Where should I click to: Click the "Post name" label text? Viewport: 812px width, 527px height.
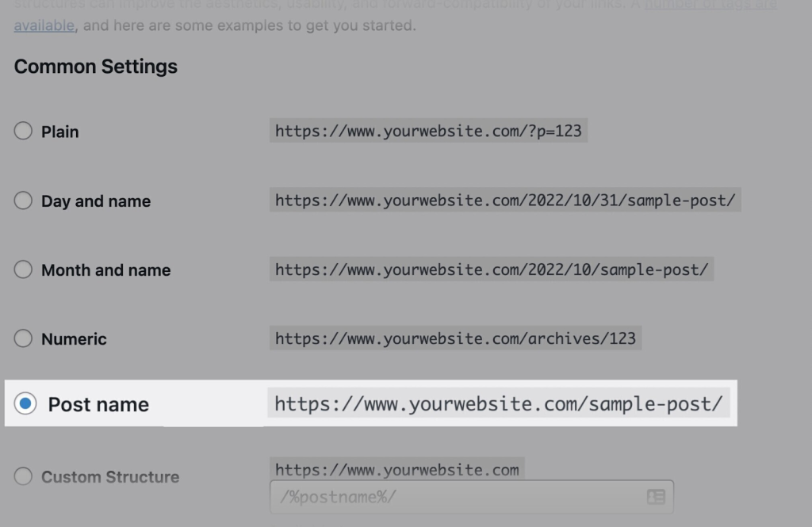(x=98, y=405)
